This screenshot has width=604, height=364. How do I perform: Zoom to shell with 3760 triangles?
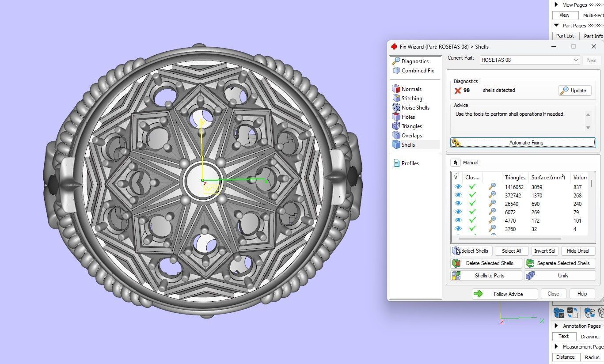[492, 229]
